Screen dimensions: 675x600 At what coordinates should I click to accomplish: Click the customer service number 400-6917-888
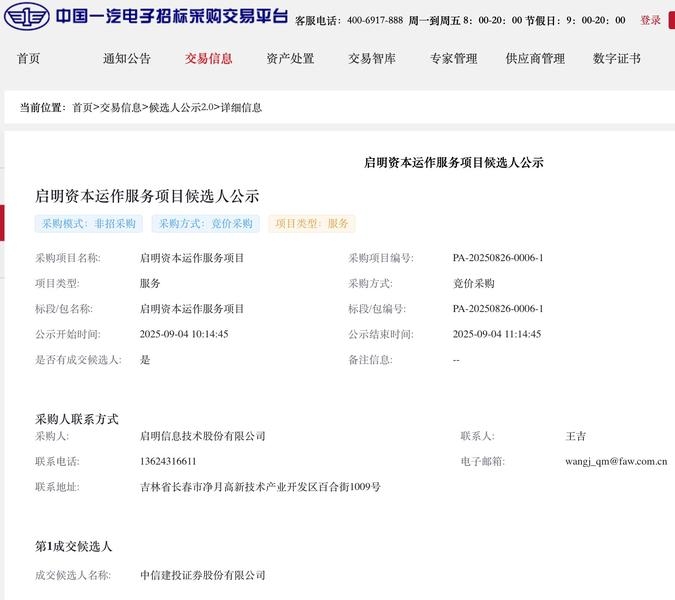(x=375, y=20)
